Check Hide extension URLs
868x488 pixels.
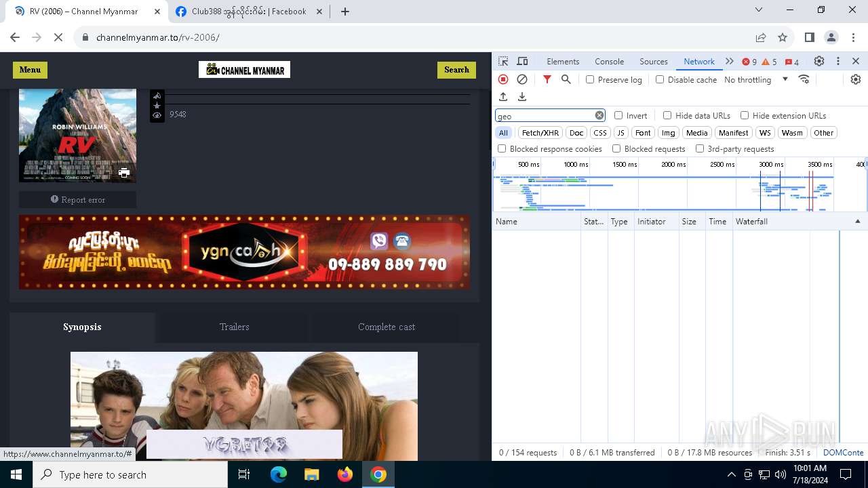(745, 115)
